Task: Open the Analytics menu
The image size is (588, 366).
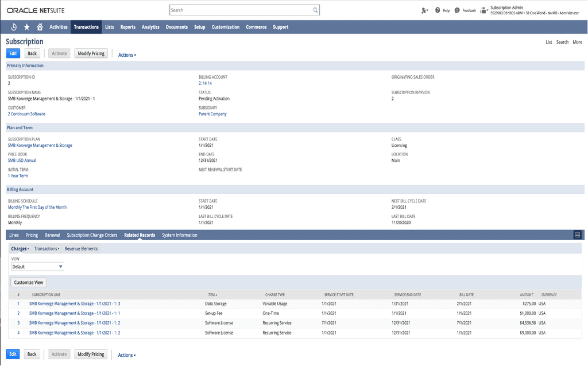Action: click(x=150, y=27)
